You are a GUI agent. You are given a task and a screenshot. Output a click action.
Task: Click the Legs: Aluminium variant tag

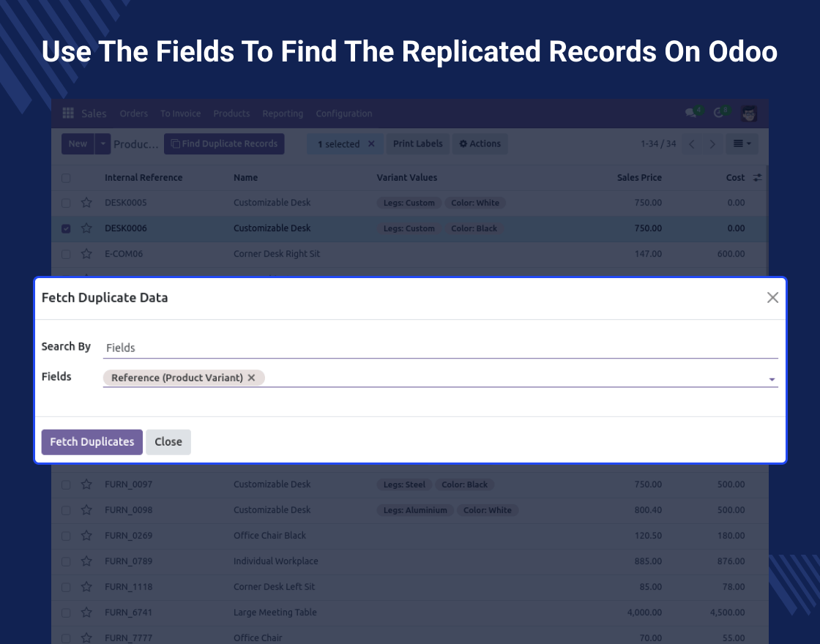(x=415, y=510)
